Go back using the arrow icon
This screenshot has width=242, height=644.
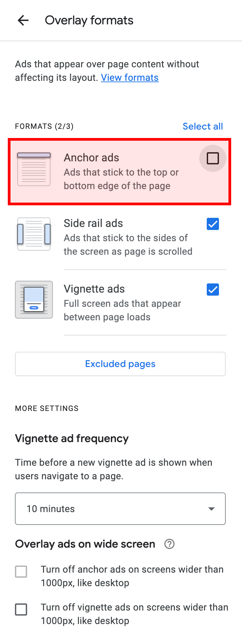[x=23, y=20]
